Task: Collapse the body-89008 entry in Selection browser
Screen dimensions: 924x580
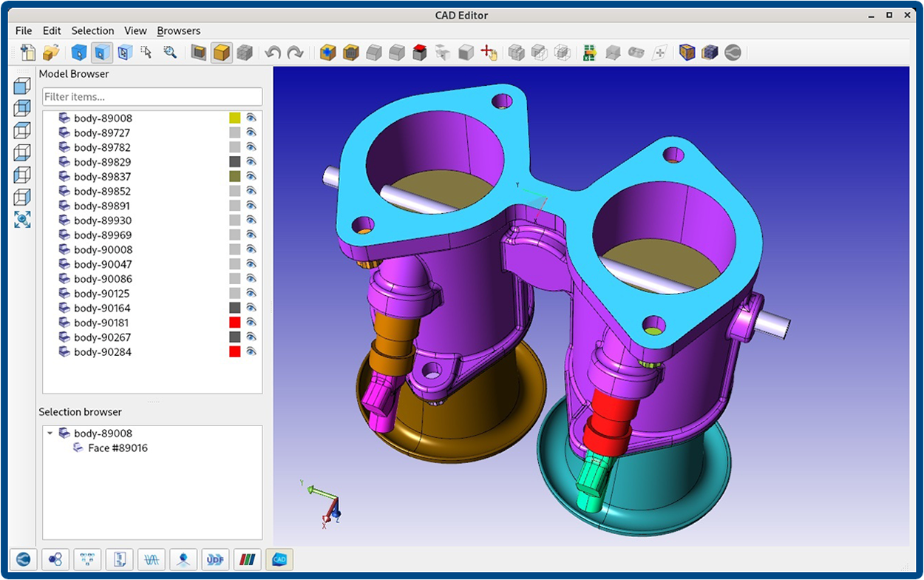Action: coord(49,433)
